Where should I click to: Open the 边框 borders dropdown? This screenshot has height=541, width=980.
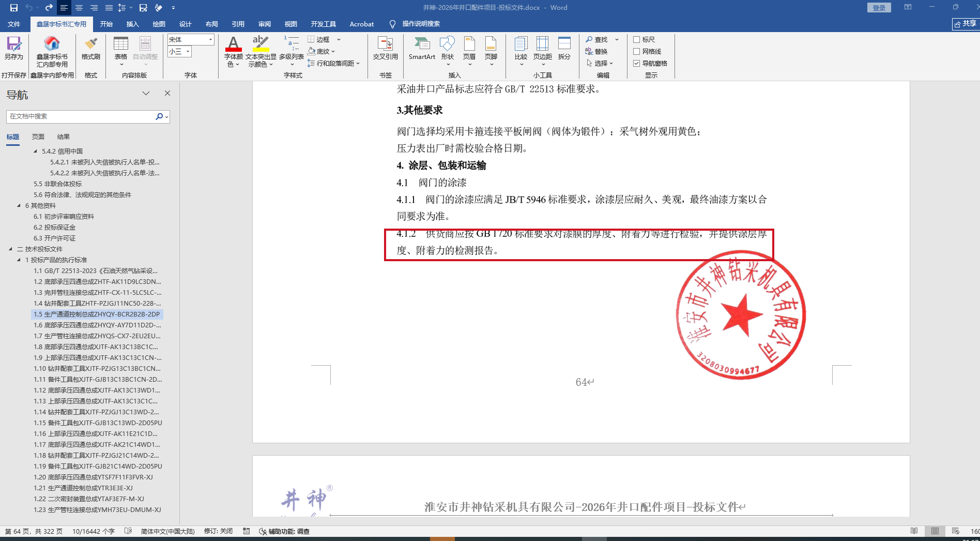(x=339, y=40)
